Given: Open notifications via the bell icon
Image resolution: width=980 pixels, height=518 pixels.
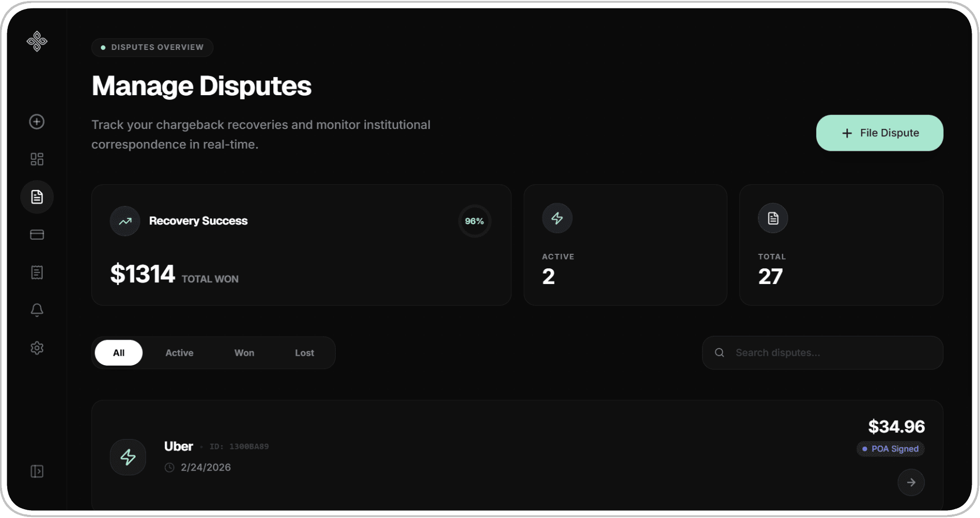Looking at the screenshot, I should click(x=37, y=310).
